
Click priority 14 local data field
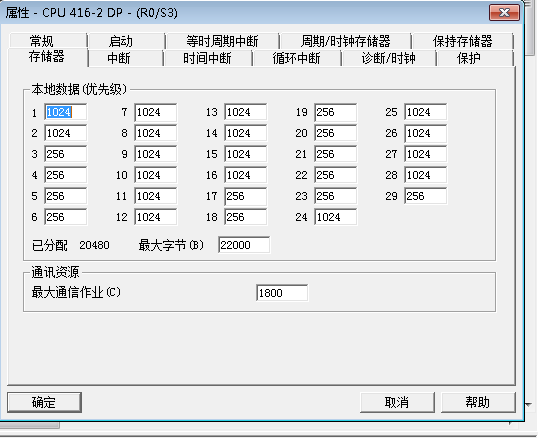[x=245, y=133]
